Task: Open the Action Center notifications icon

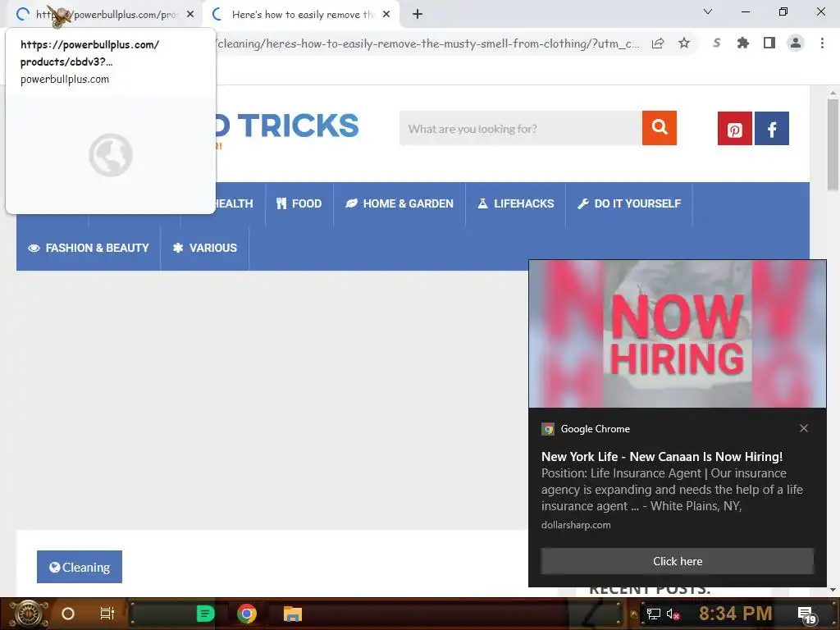Action: [x=807, y=615]
